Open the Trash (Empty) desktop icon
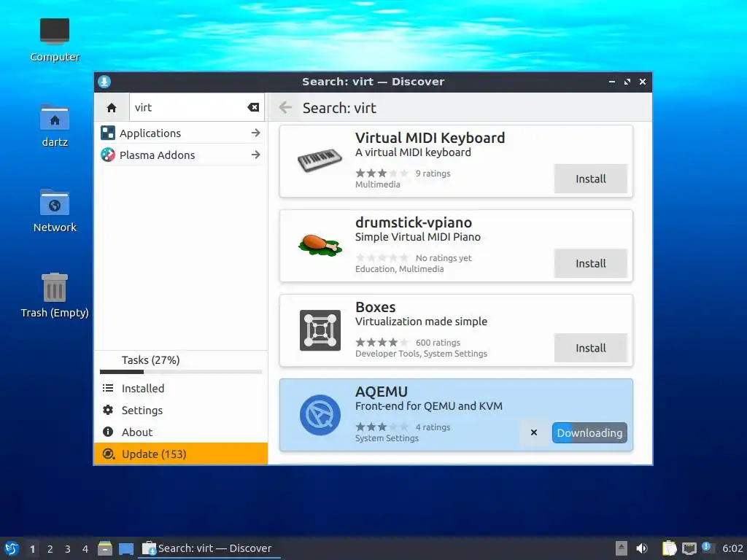 pos(54,287)
